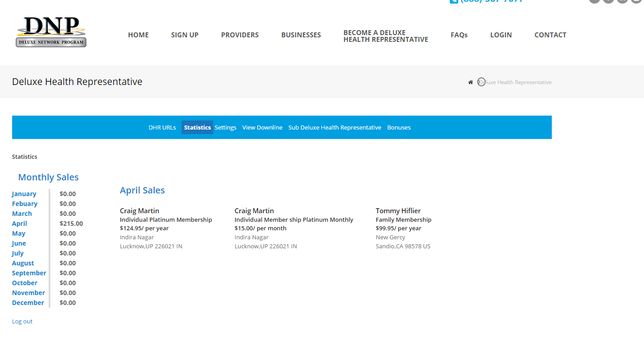Choose October in Monthly Sales
Image resolution: width=644 pixels, height=345 pixels.
point(25,283)
